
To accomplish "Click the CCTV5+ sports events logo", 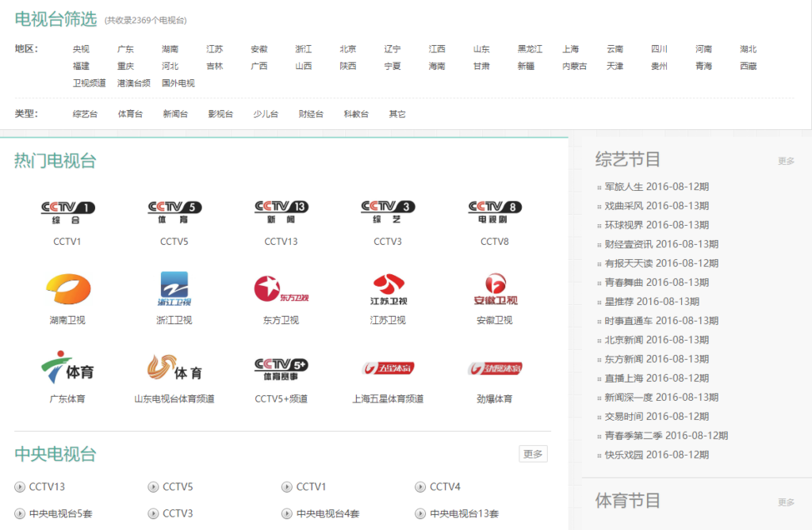I will (281, 368).
